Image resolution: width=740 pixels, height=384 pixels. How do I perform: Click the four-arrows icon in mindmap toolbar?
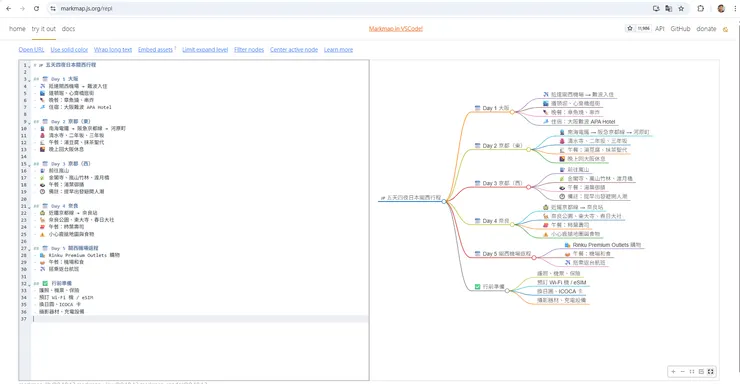click(x=711, y=372)
